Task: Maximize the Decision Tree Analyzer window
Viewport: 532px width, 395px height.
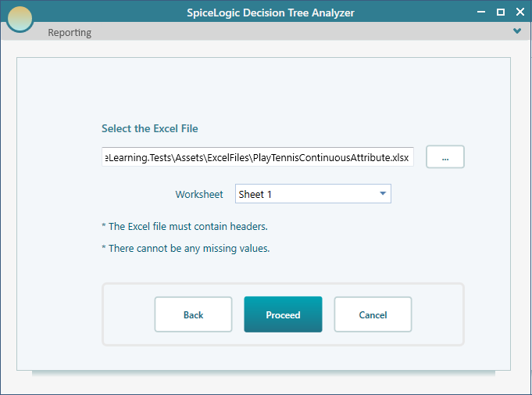Action: (x=501, y=13)
